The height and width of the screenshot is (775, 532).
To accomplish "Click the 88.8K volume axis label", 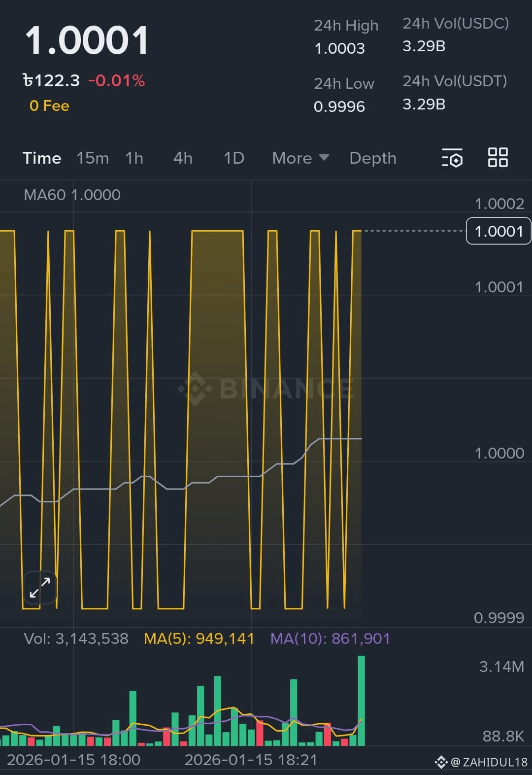I will coord(503,737).
